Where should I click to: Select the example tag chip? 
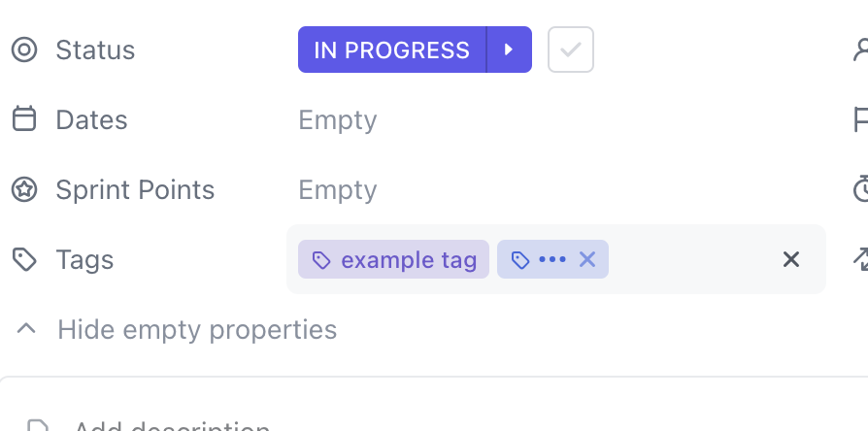coord(394,259)
